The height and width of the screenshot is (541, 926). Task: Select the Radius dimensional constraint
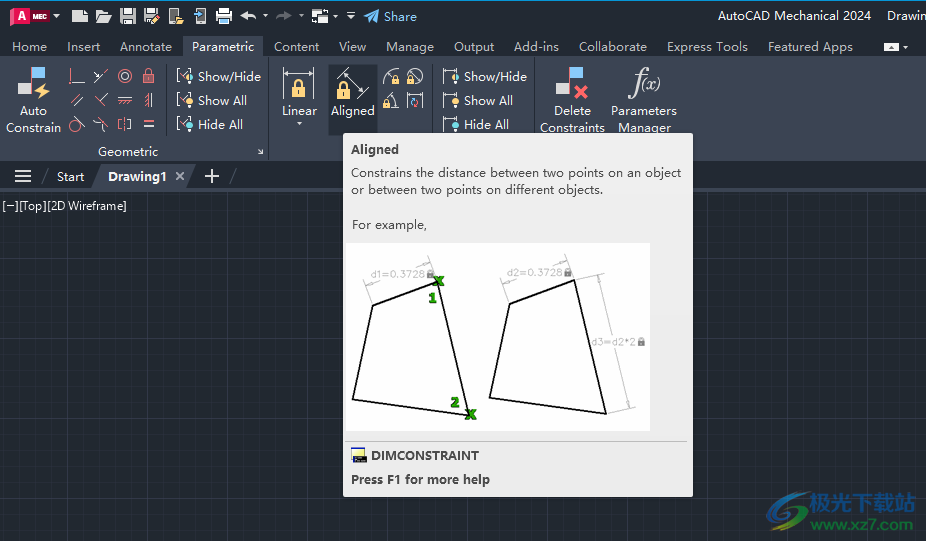pos(391,76)
